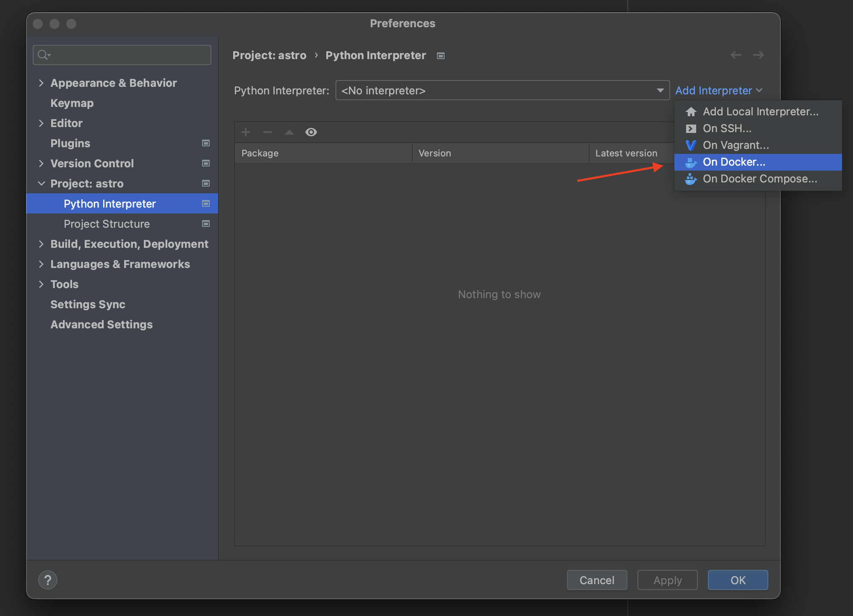Expand the Version Control section

point(41,163)
